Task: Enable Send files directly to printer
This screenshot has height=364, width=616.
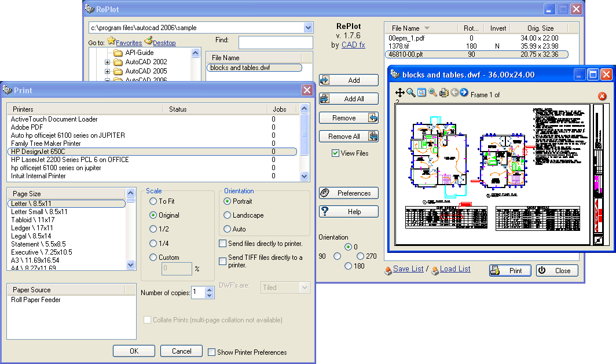Action: (223, 244)
